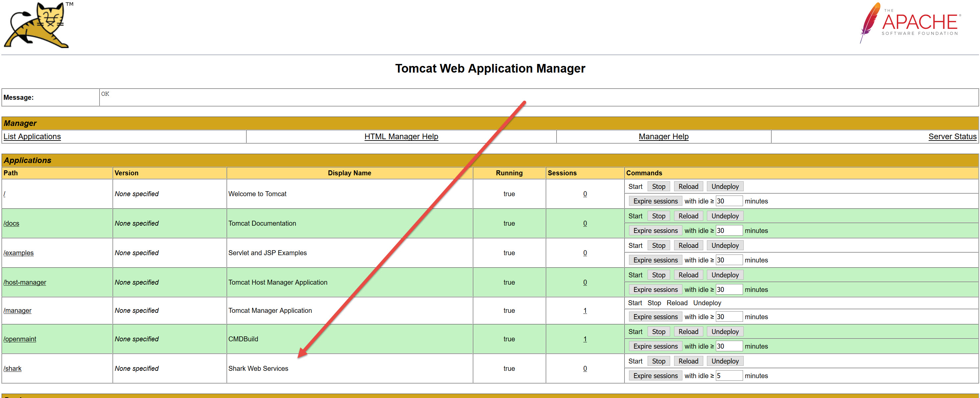Reload the root Welcome to Tomcat app
Viewport: 980px width, 398px height.
(688, 187)
